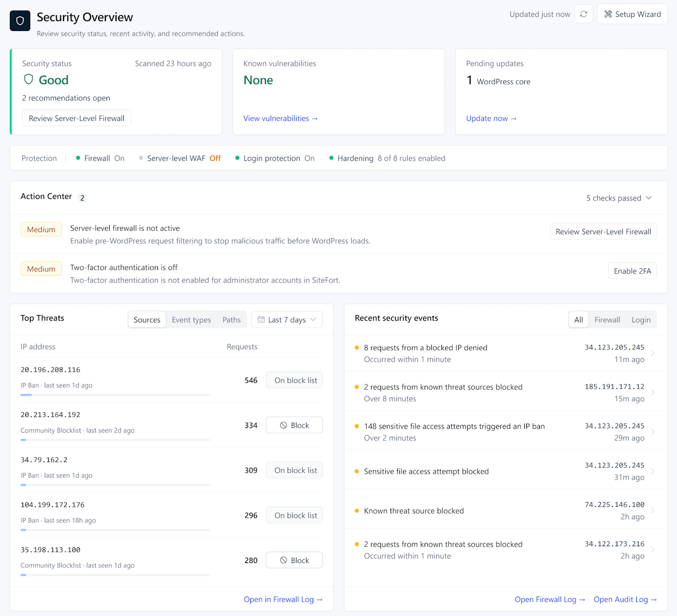The width and height of the screenshot is (677, 616).
Task: Click On block list for 104.199.172.176
Action: click(x=294, y=516)
